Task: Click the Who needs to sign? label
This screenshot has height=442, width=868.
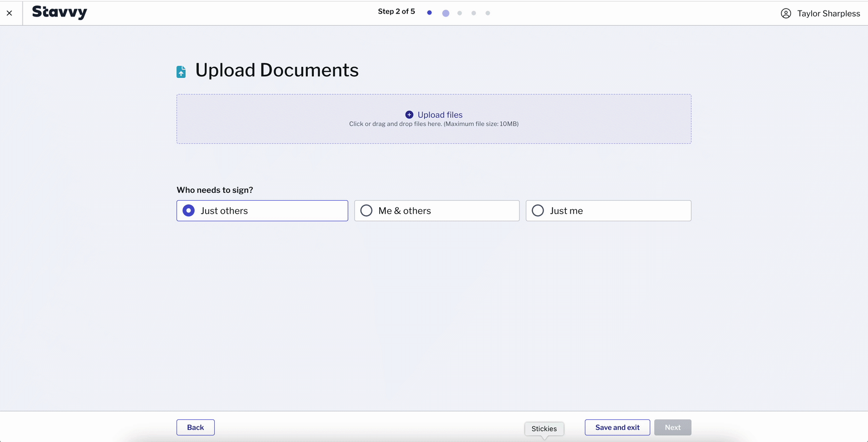Action: (215, 190)
